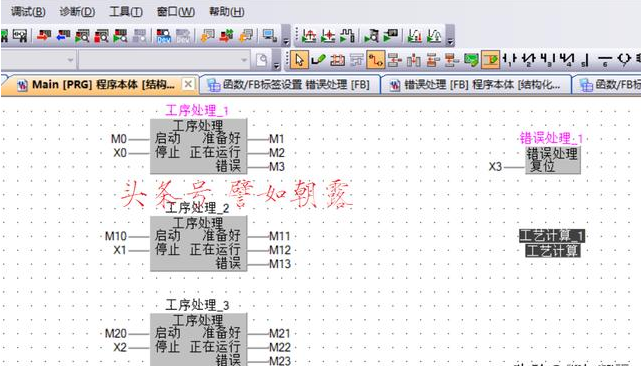Expand overflow arrow at end of debug toolbar
This screenshot has width=643, height=366.
(x=450, y=40)
